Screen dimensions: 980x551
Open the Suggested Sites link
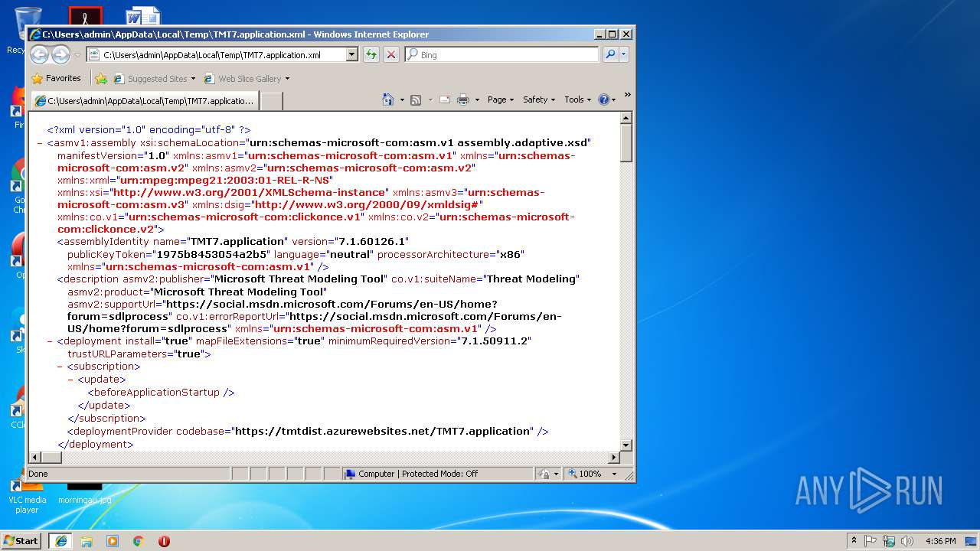153,78
